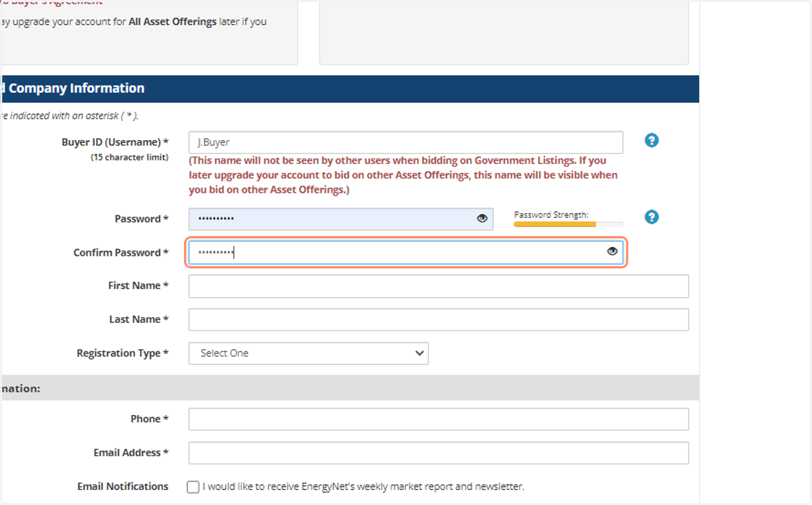Image resolution: width=812 pixels, height=505 pixels.
Task: Click the 'Buyer ID (Username) *' label
Action: point(115,142)
